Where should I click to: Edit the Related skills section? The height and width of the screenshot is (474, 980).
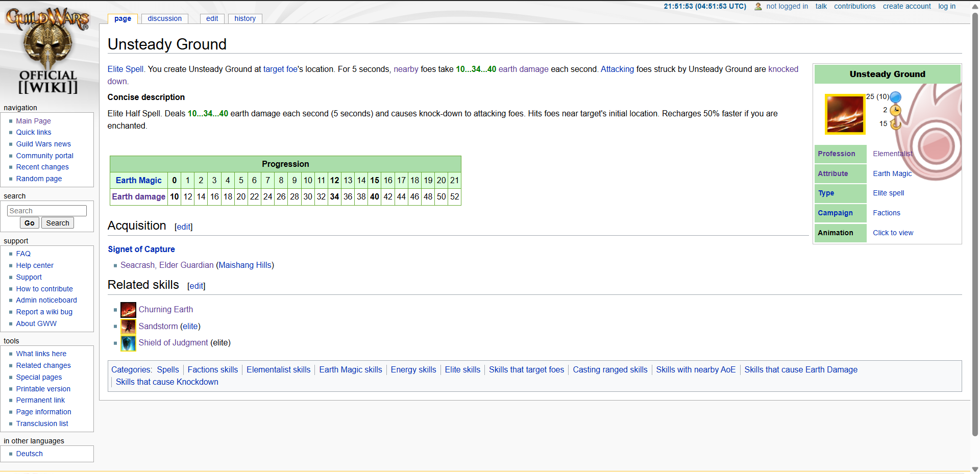(x=197, y=286)
